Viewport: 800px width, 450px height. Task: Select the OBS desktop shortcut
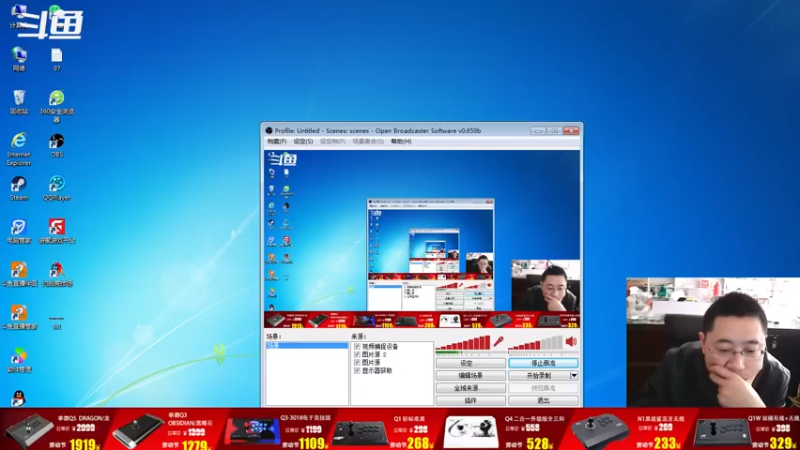(x=57, y=145)
